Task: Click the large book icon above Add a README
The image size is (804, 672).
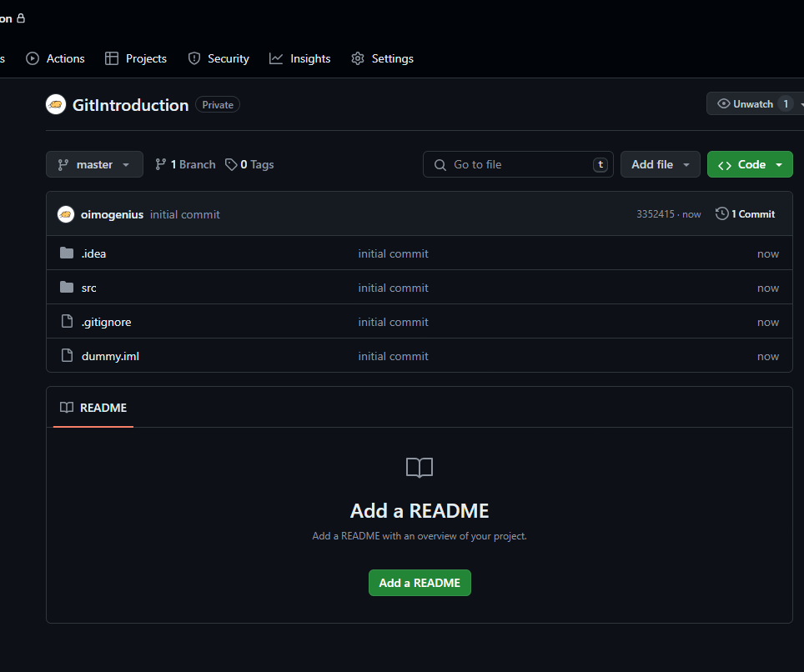Action: (x=420, y=468)
